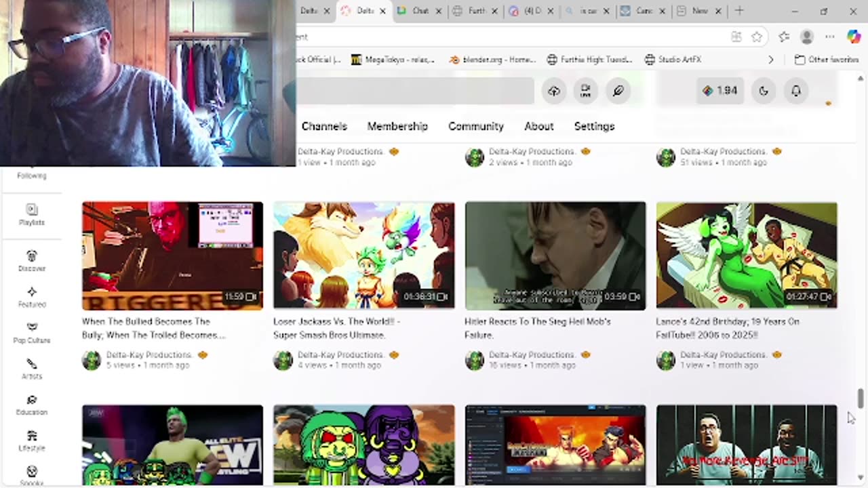This screenshot has width=868, height=488.
Task: Open the 1.94 credits balance
Action: pyautogui.click(x=720, y=91)
